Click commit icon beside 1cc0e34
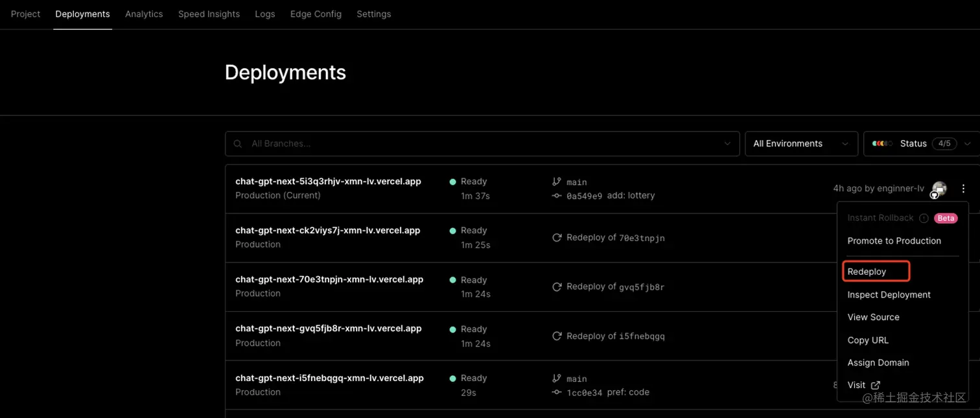 click(x=556, y=393)
